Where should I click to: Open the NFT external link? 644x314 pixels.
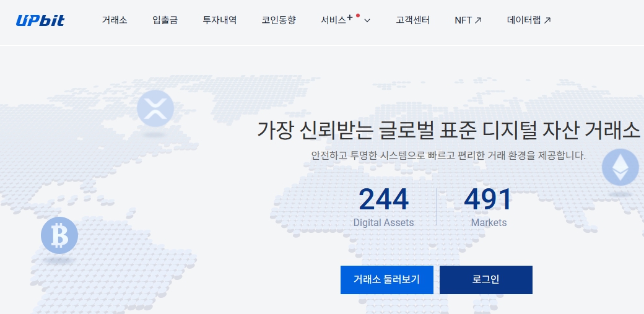(468, 20)
